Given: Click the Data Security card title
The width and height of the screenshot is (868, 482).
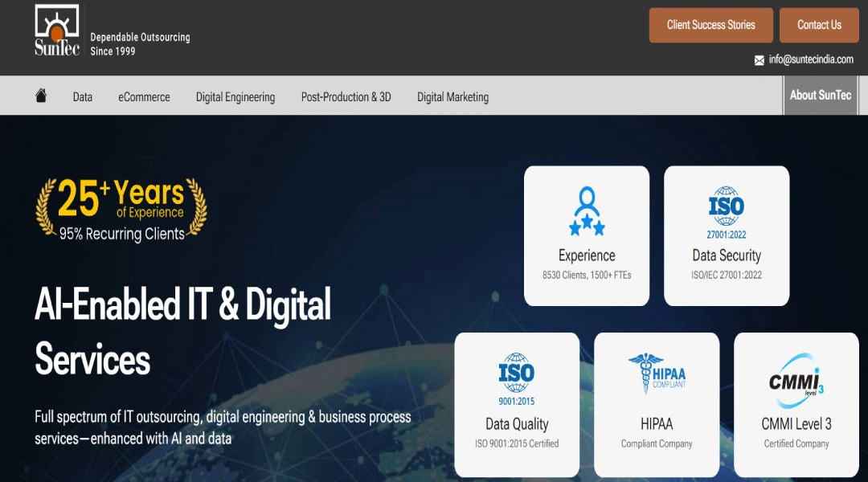Looking at the screenshot, I should 727,255.
